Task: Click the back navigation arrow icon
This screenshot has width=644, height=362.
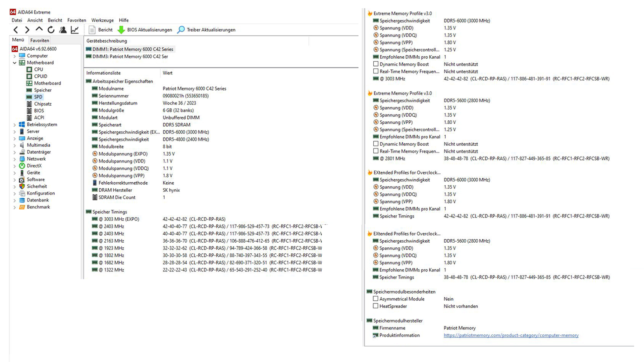Action: point(16,30)
